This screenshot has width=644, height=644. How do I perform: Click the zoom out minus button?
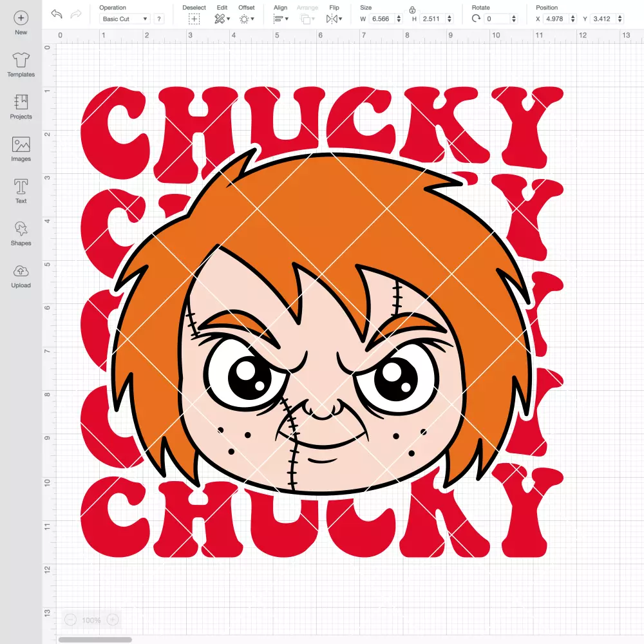tap(71, 620)
